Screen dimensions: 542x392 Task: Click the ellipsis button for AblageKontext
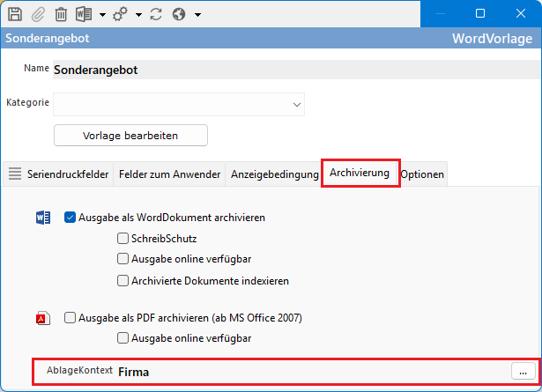click(x=523, y=372)
